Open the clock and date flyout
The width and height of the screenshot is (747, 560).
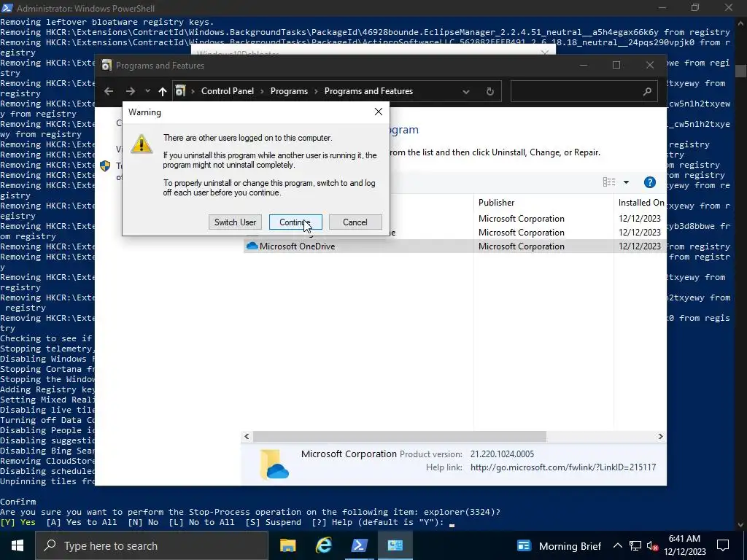point(685,545)
